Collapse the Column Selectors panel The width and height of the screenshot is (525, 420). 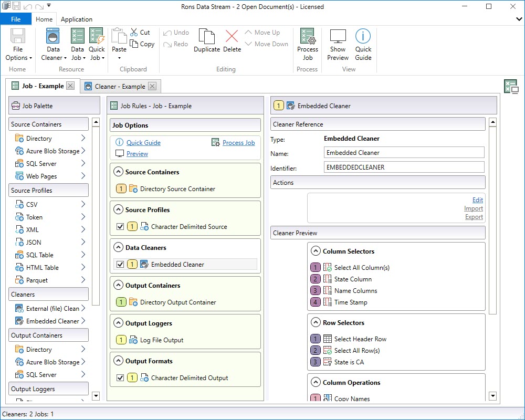(314, 251)
